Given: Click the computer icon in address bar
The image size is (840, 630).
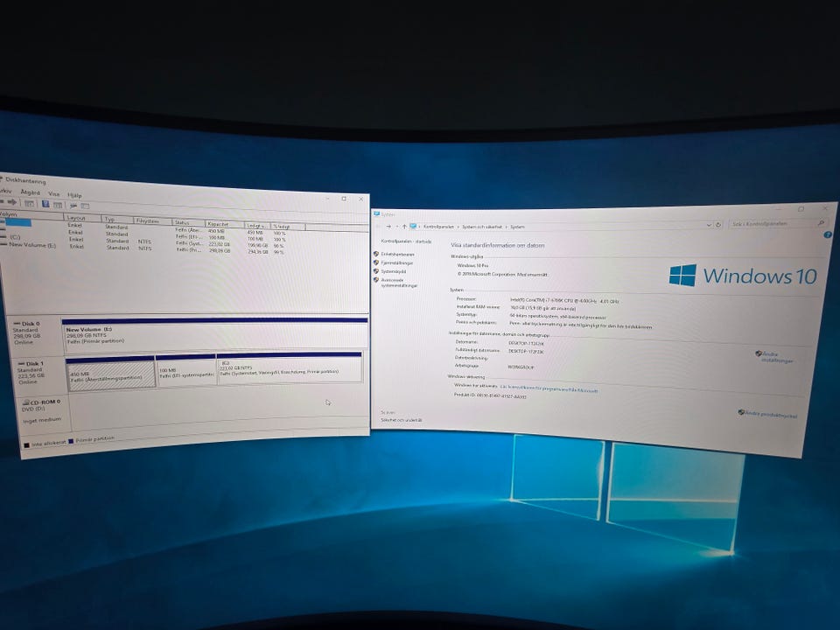Looking at the screenshot, I should coord(413,227).
